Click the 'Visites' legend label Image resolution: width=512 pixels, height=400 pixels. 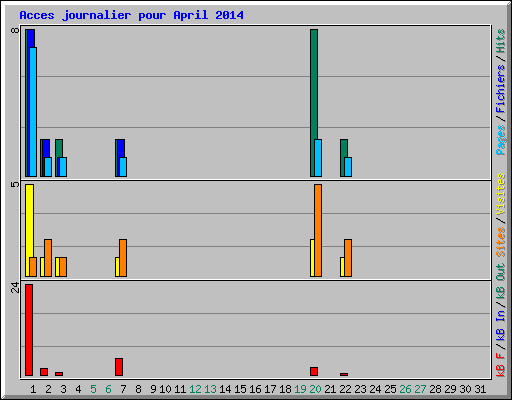(501, 194)
